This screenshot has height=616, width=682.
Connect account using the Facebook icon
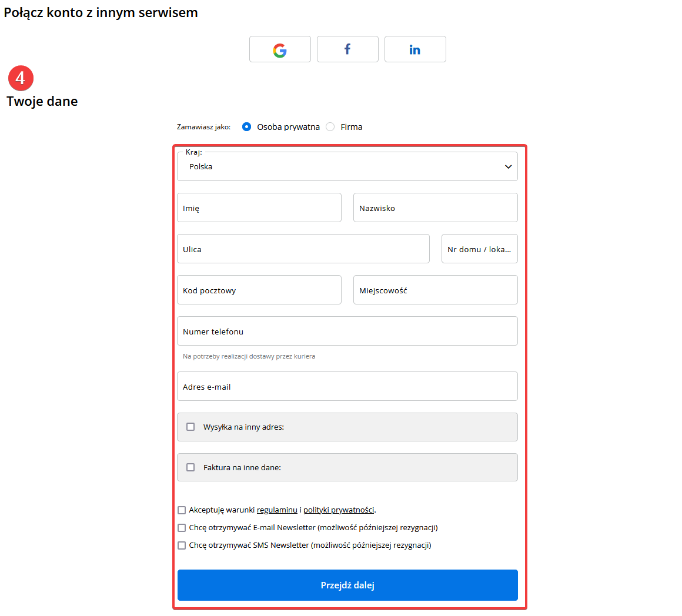(347, 49)
